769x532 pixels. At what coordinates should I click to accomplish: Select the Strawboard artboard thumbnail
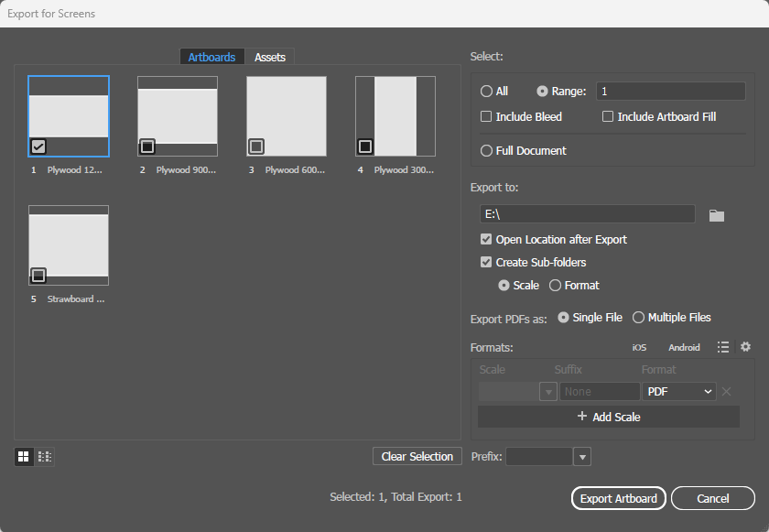(x=69, y=245)
